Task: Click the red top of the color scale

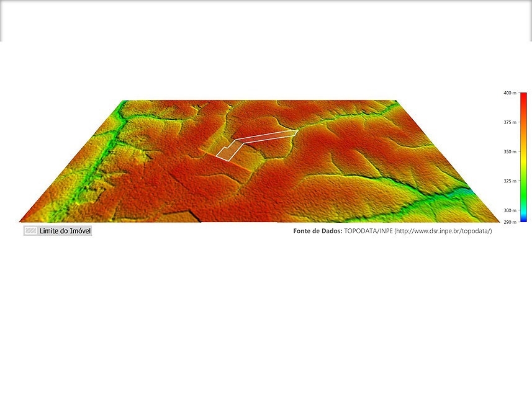Action: (x=523, y=97)
